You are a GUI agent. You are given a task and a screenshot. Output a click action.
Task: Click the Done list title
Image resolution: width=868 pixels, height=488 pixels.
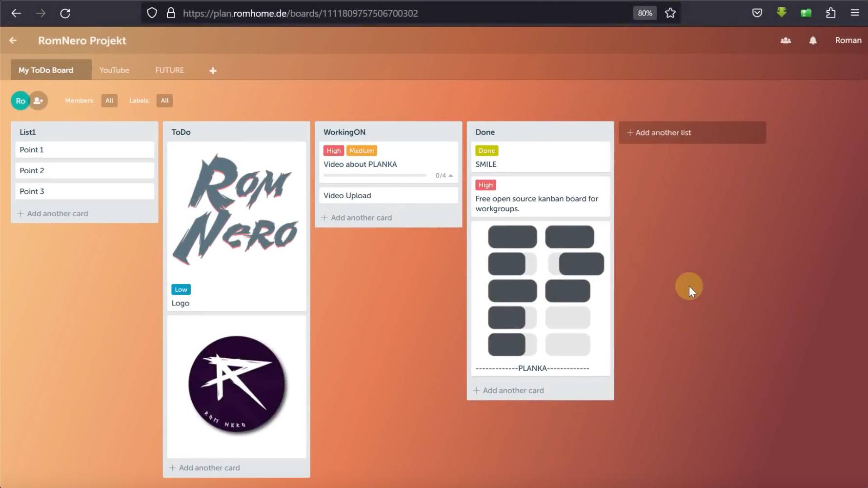coord(485,132)
